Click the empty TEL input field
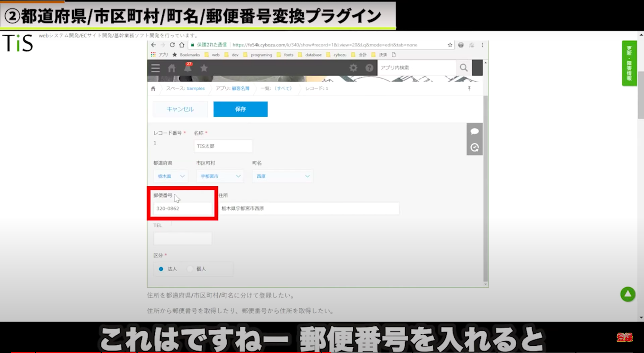Viewport: 644px width, 353px height. coord(182,239)
